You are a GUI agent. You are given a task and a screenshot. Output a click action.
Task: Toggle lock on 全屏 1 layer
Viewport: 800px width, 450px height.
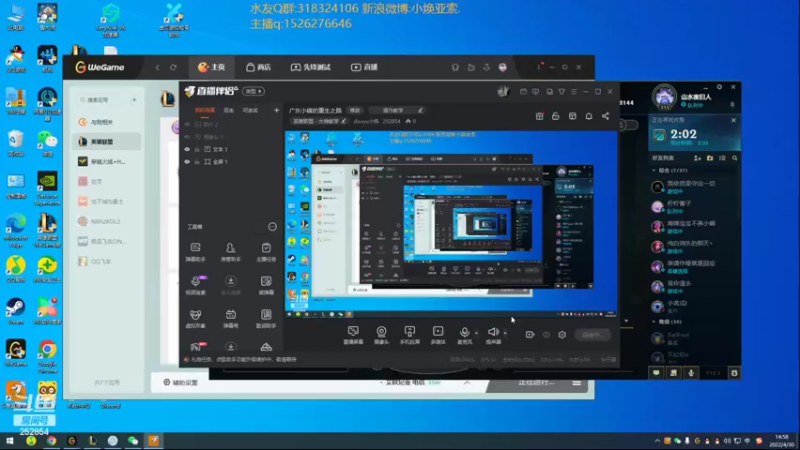[x=197, y=162]
